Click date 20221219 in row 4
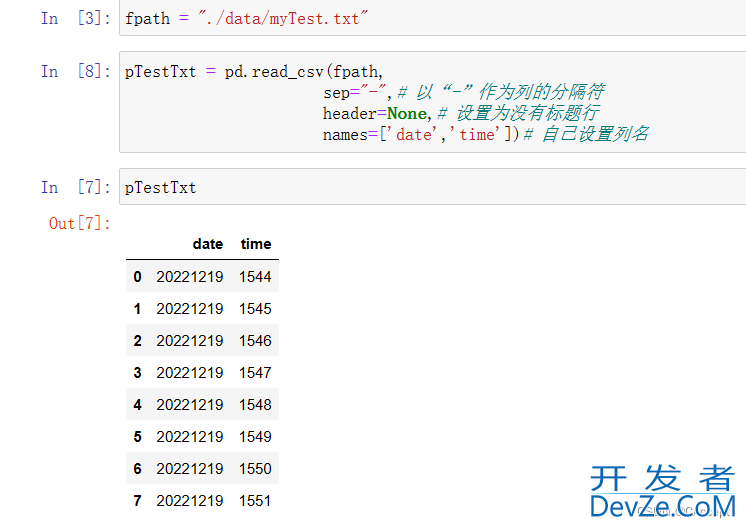746x528 pixels. (190, 405)
